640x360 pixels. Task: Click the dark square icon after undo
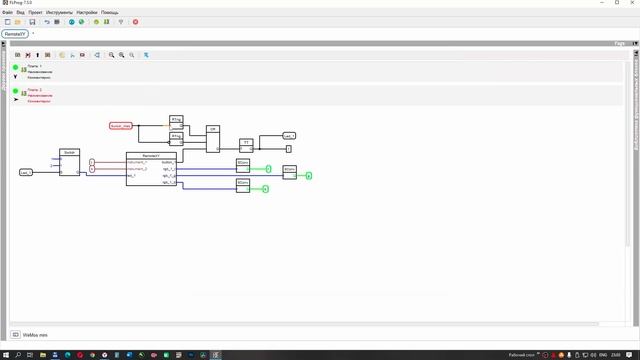57,22
